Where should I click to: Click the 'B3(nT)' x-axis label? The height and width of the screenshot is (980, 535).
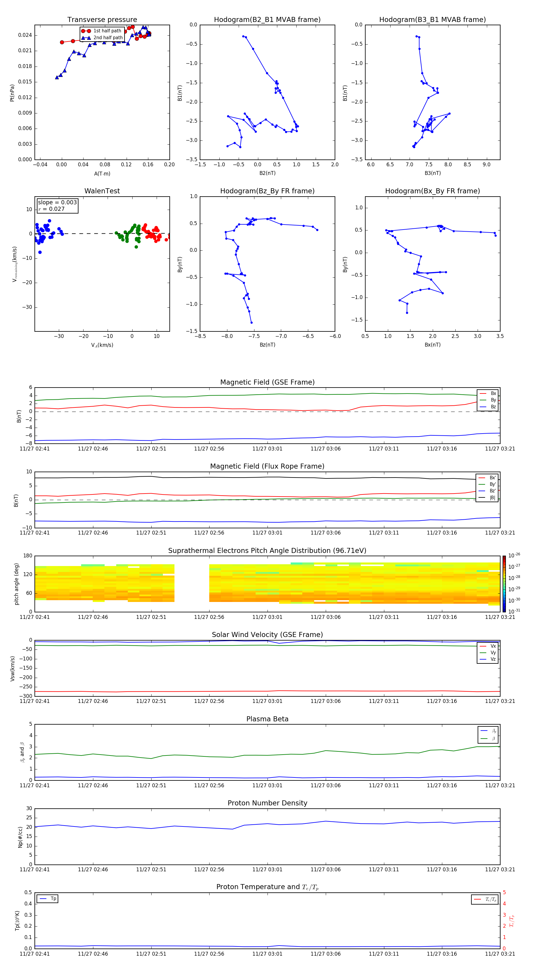point(432,173)
